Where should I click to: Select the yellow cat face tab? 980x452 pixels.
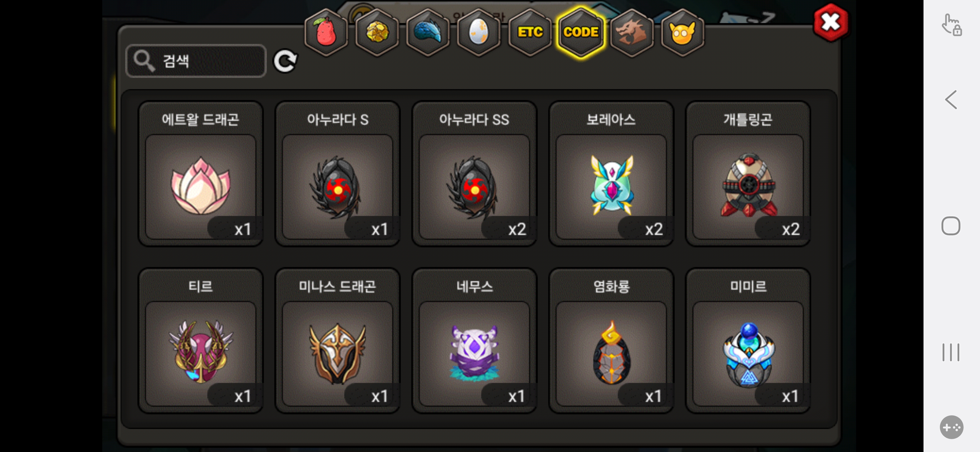pos(683,32)
